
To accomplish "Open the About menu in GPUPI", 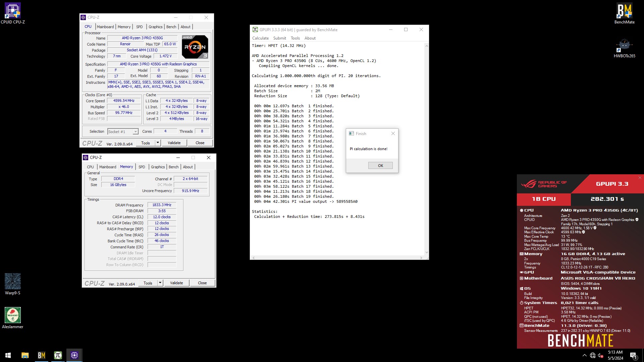I will [x=310, y=38].
